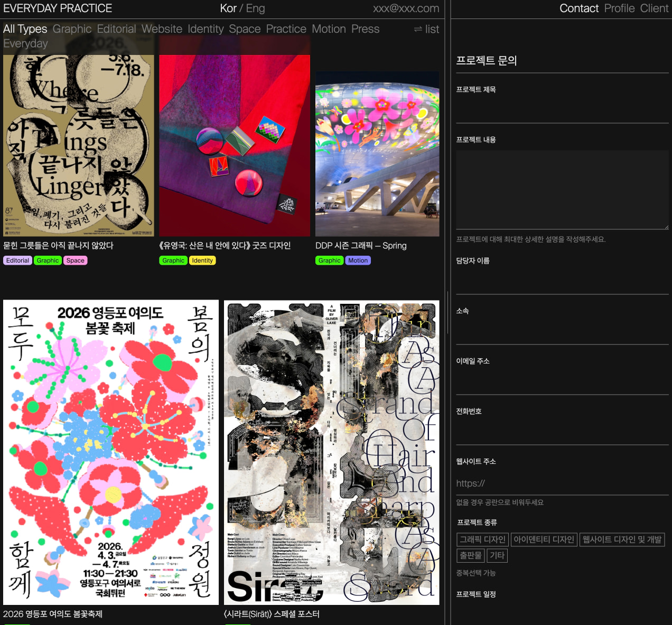Click the 웹사이트 주소 https:// input field
The image size is (672, 625).
pos(563,483)
